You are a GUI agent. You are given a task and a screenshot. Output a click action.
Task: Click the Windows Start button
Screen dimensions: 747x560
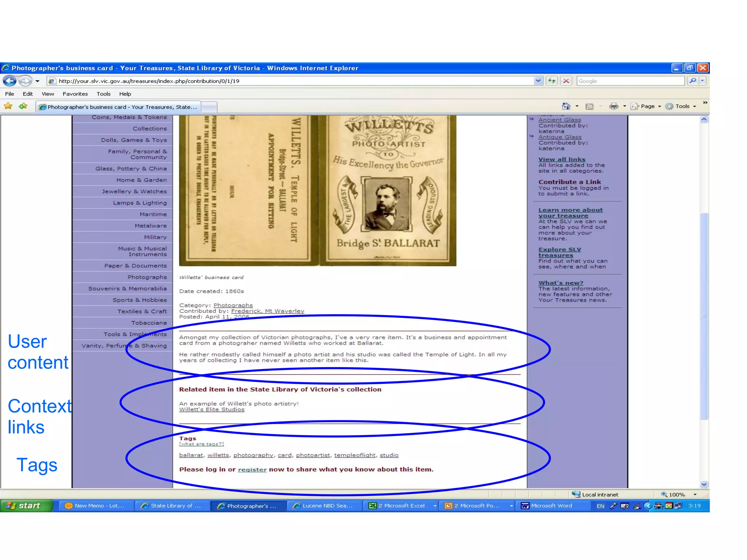(26, 506)
